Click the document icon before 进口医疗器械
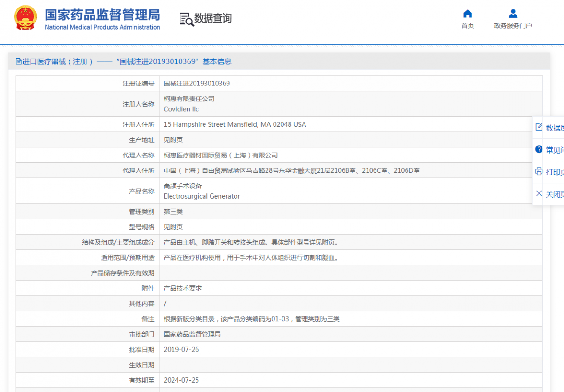Viewport: 564px width, 392px height. pyautogui.click(x=18, y=61)
